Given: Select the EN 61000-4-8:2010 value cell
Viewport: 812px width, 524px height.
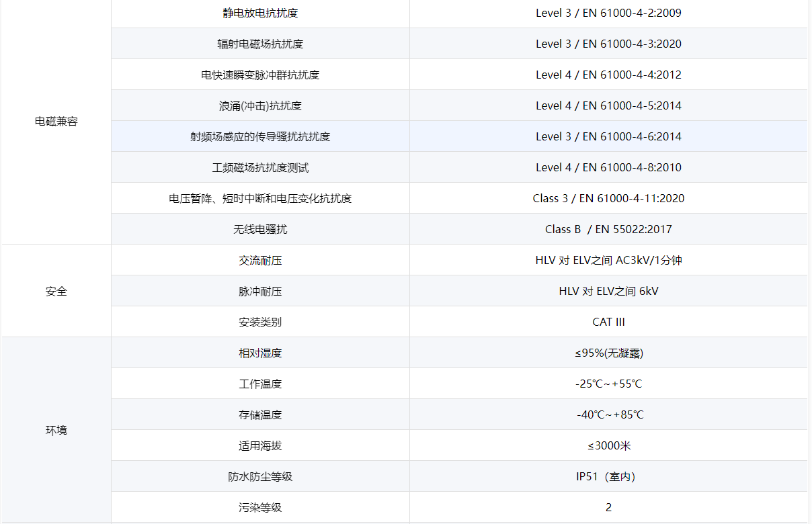Looking at the screenshot, I should point(608,167).
